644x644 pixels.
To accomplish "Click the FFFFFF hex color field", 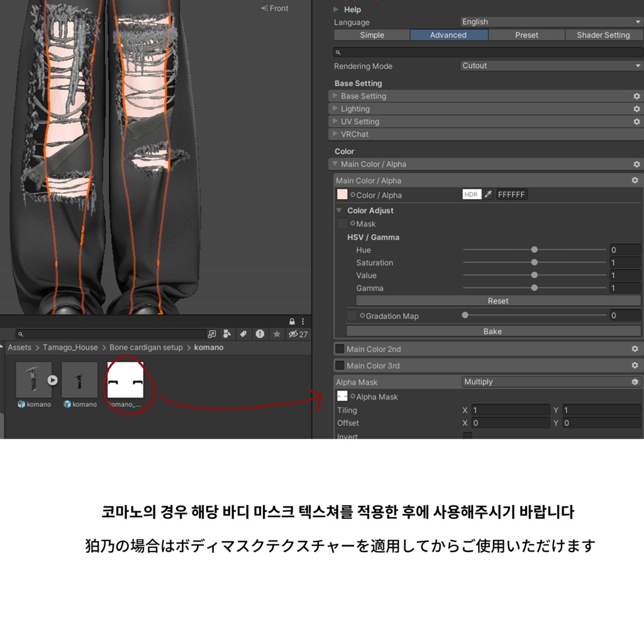I will pos(511,194).
